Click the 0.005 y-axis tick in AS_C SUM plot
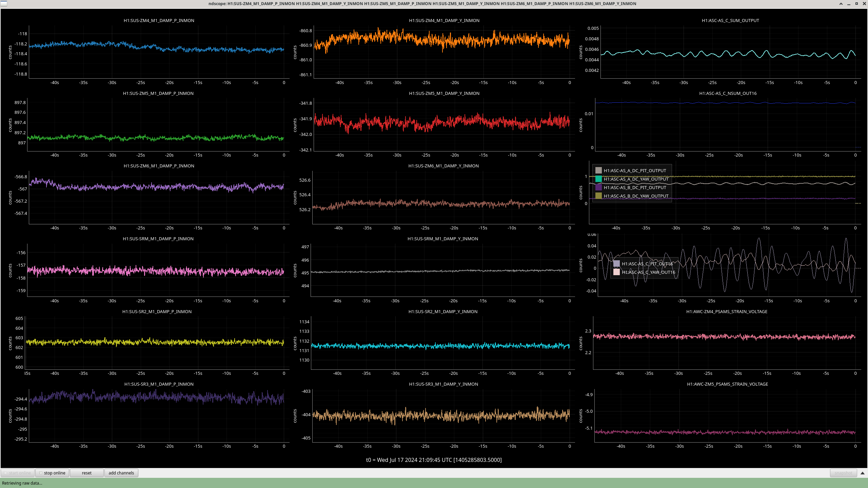This screenshot has width=868, height=488. [x=593, y=28]
